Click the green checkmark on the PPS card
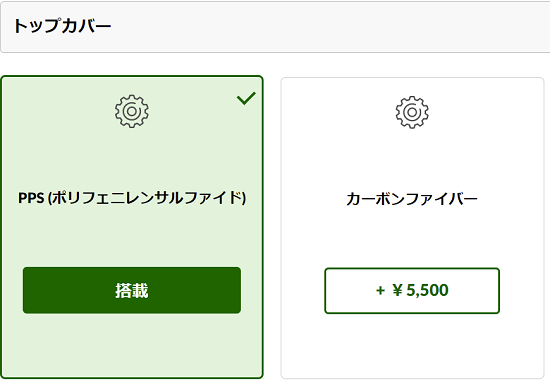Image resolution: width=550 pixels, height=388 pixels. click(x=246, y=98)
